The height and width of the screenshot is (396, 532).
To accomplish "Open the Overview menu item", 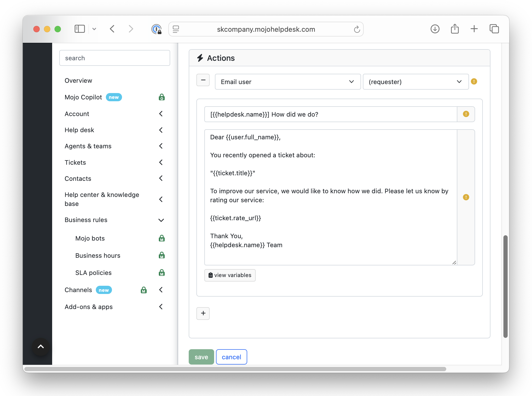I will [78, 81].
